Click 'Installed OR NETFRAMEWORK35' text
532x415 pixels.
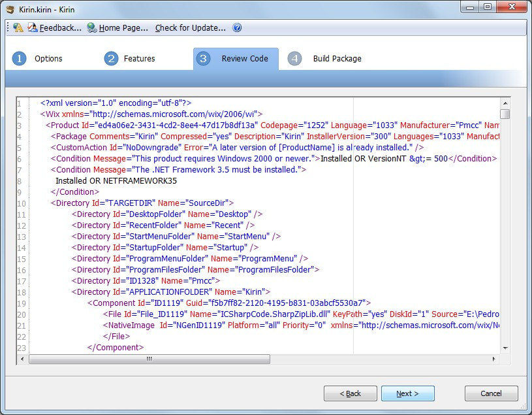pyautogui.click(x=116, y=180)
